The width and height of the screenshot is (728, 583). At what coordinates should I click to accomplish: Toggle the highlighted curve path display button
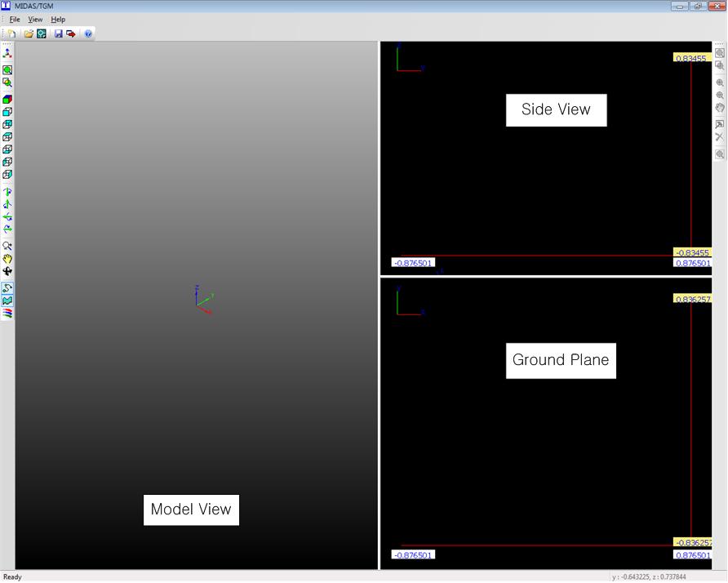tap(7, 288)
